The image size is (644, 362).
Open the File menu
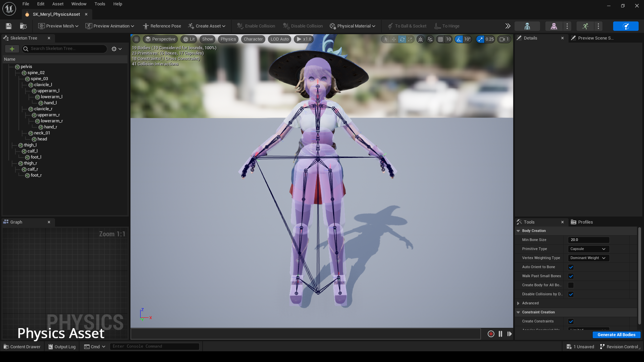(26, 4)
